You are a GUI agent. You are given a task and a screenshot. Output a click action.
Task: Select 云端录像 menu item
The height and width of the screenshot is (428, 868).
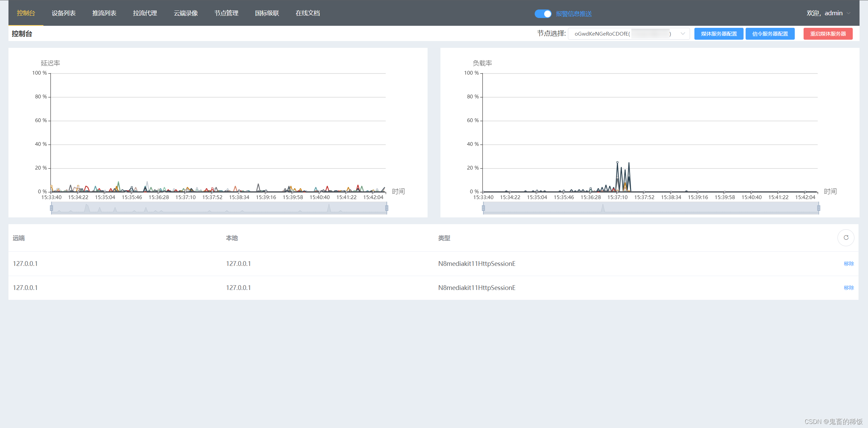tap(186, 13)
